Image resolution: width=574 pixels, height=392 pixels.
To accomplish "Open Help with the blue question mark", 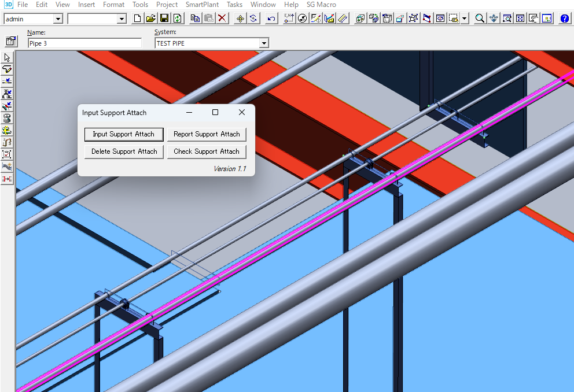I will click(565, 19).
